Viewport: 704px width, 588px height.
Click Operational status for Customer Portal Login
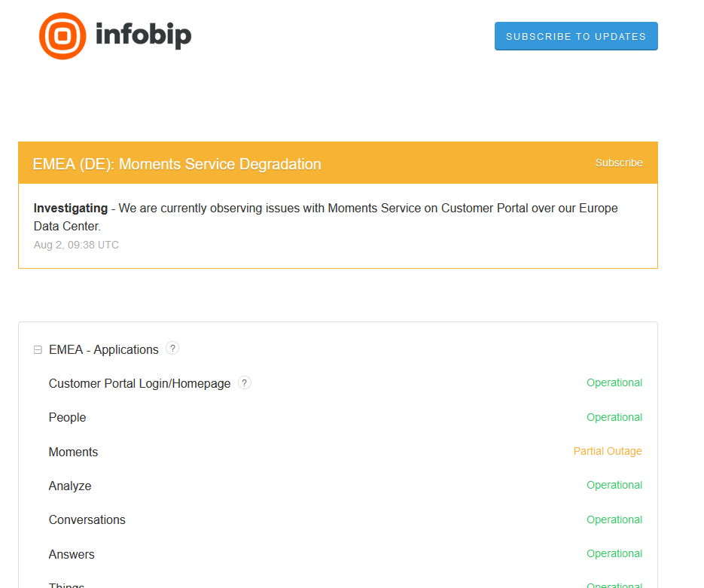[x=614, y=382]
